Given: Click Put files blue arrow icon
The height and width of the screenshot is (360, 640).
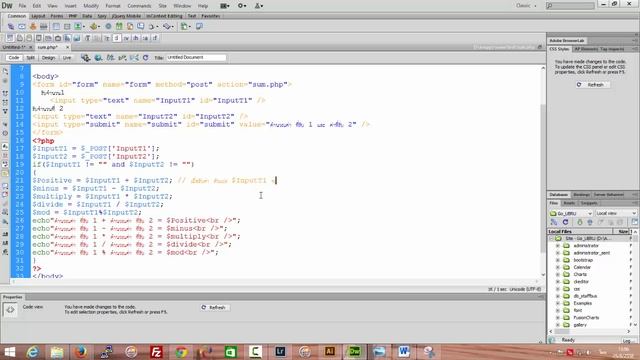Looking at the screenshot, I should tap(590, 222).
